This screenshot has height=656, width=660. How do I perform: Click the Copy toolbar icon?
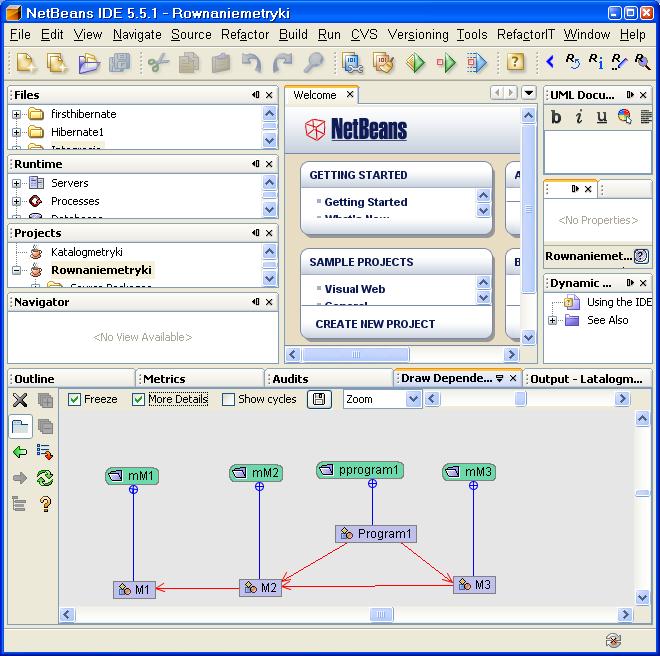coord(189,63)
